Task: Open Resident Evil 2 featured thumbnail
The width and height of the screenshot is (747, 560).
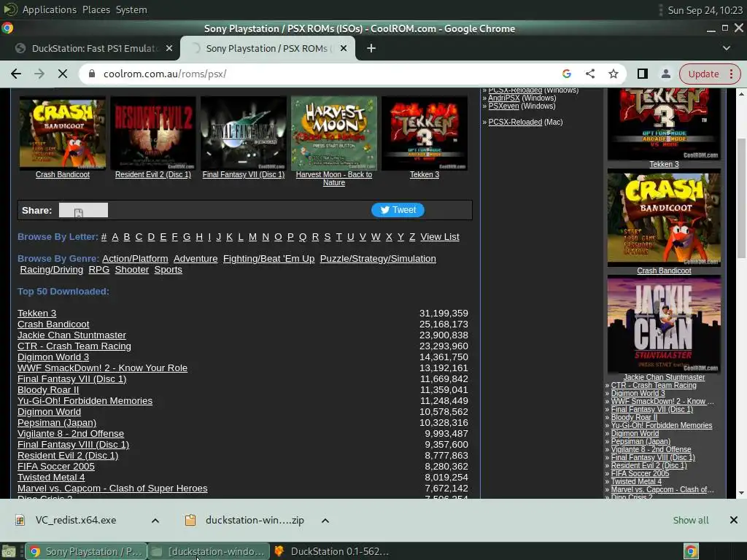Action: (153, 133)
